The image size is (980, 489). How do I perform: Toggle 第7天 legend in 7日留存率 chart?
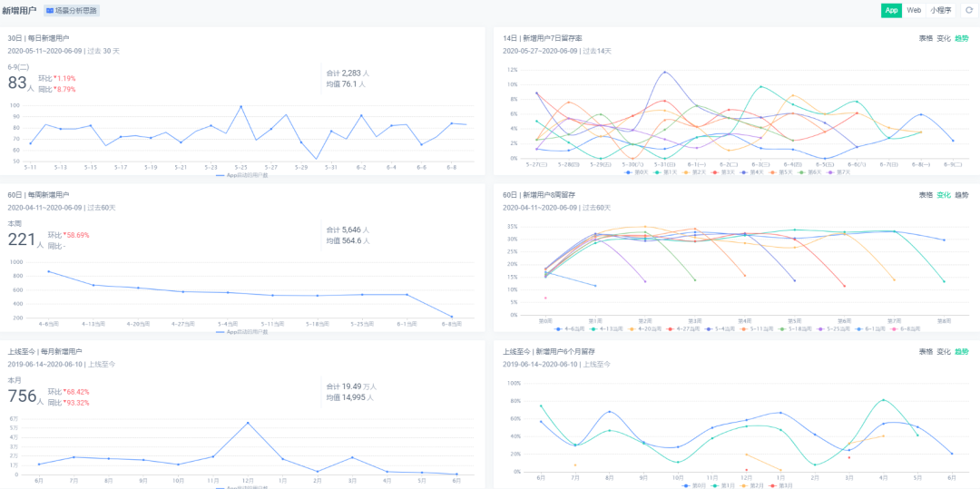[x=838, y=172]
